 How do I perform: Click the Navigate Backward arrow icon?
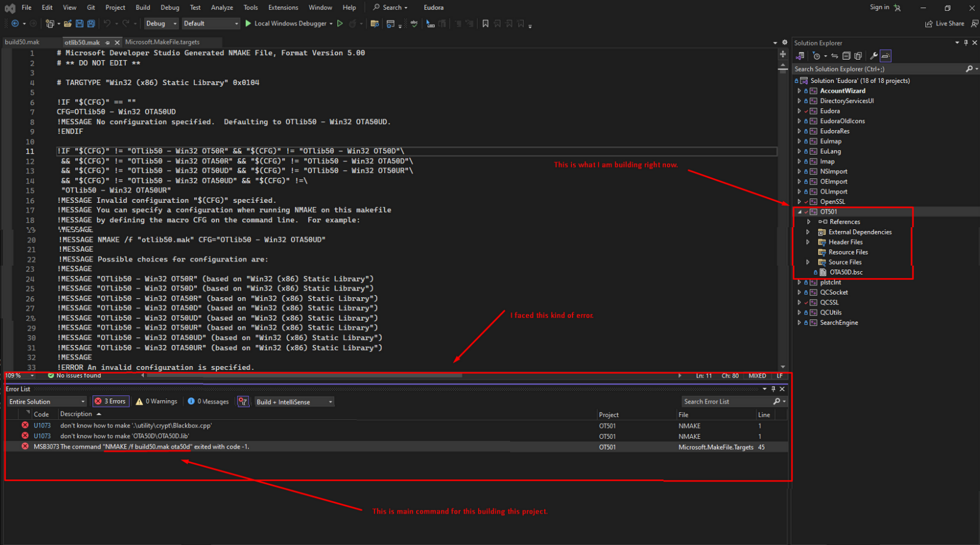[14, 23]
